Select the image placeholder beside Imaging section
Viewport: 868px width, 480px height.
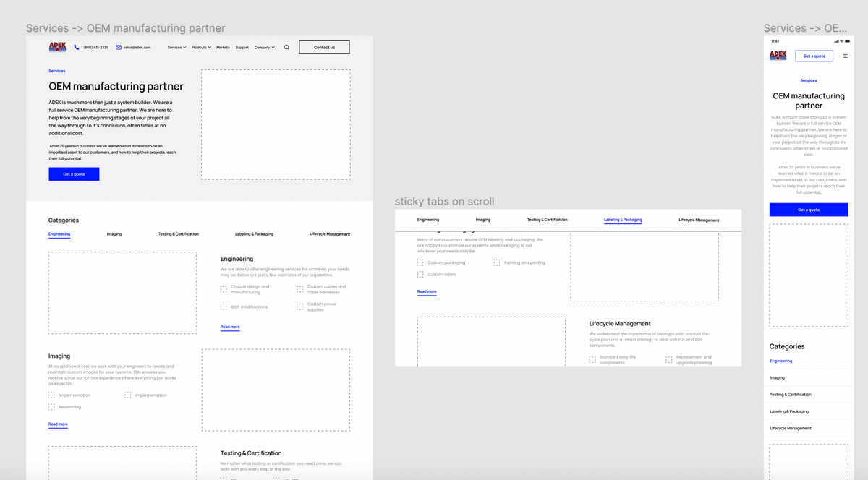click(276, 390)
